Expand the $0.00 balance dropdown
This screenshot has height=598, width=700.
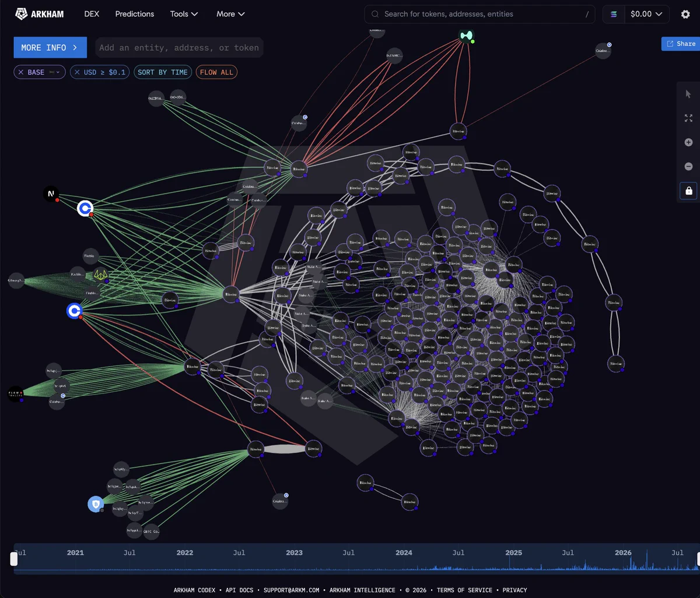[x=646, y=14]
